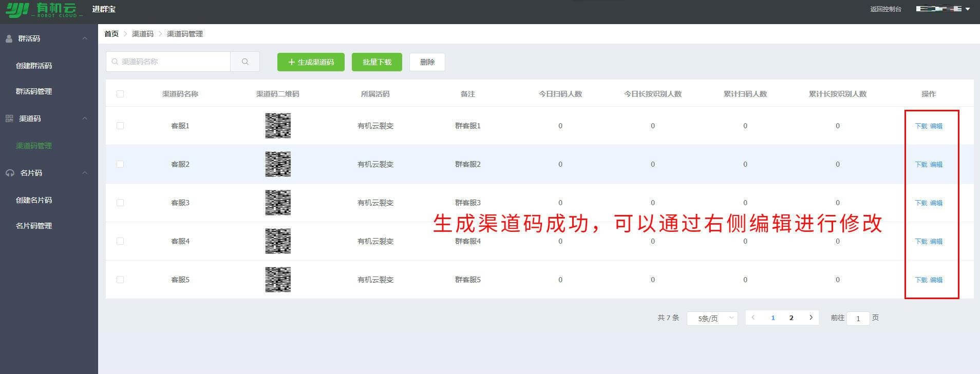The image size is (980, 374).
Task: Click the 累计扫码人数 column header
Action: point(745,94)
